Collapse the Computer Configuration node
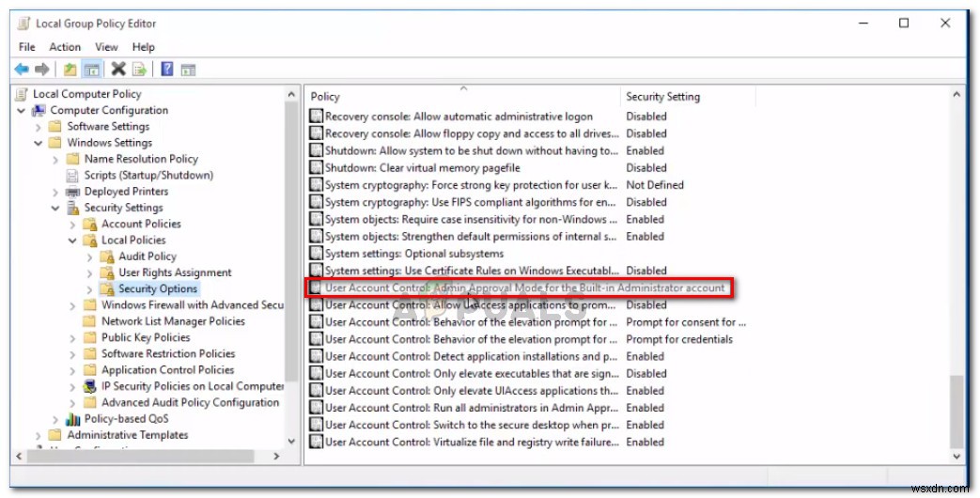Screen dimensions: 980x498 point(22,111)
